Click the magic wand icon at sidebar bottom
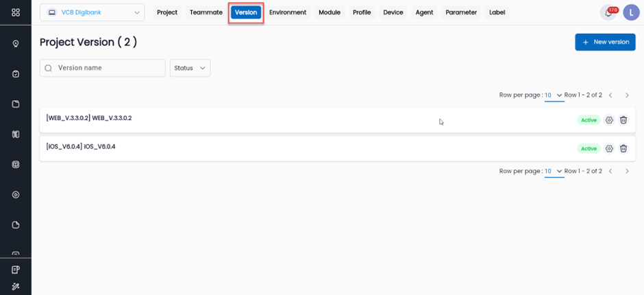This screenshot has width=644, height=295. pos(16,286)
